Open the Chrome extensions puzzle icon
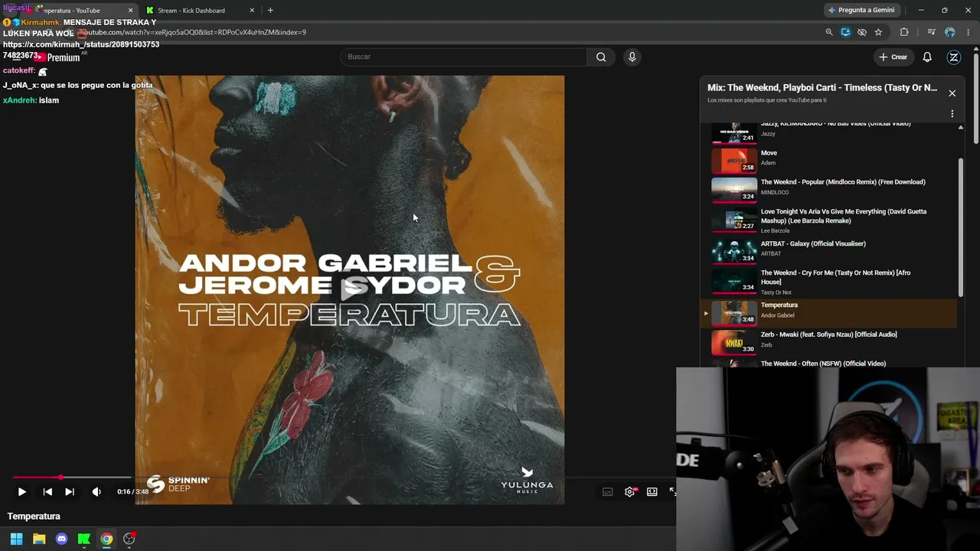The width and height of the screenshot is (980, 551). pos(904,32)
